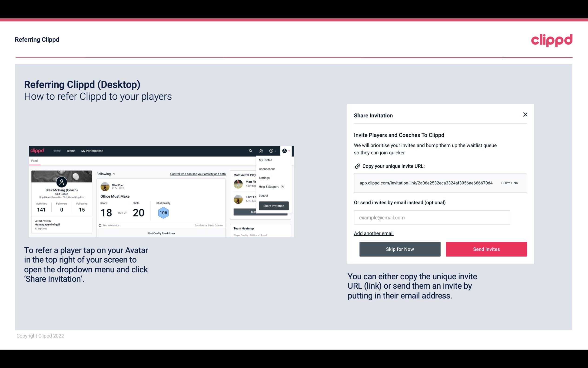Click the Teams menu item in navigation
Image resolution: width=588 pixels, height=368 pixels.
point(71,151)
